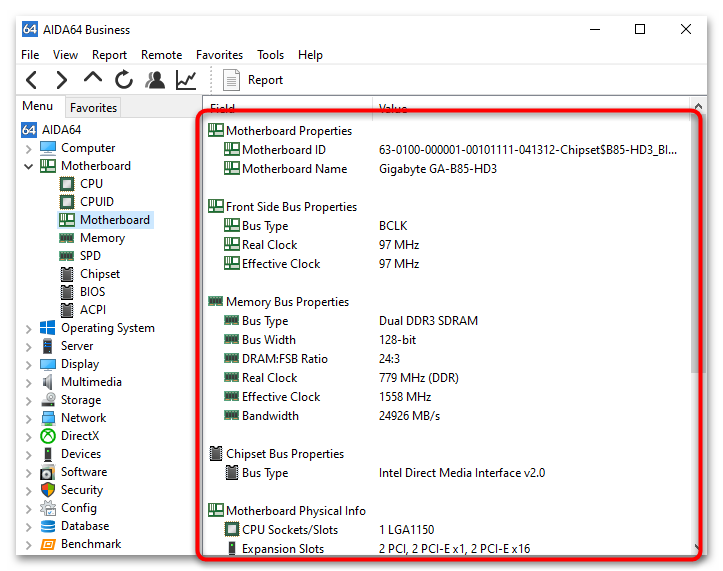Click the Software disc icon
Image resolution: width=723 pixels, height=571 pixels.
click(x=47, y=472)
